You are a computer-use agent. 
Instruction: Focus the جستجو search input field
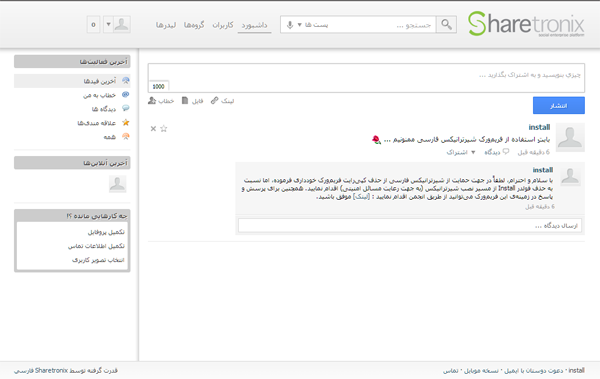(383, 25)
